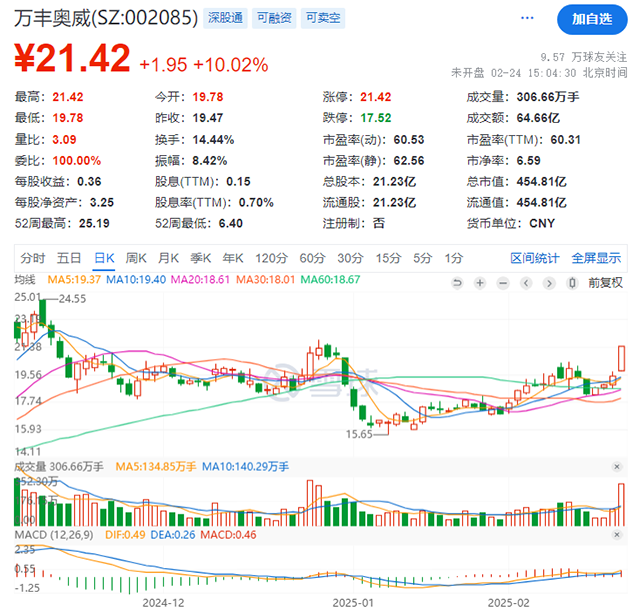Viewport: 640px width, 611px height.
Task: Click the 成交额 64.66亿 value
Action: click(x=538, y=118)
